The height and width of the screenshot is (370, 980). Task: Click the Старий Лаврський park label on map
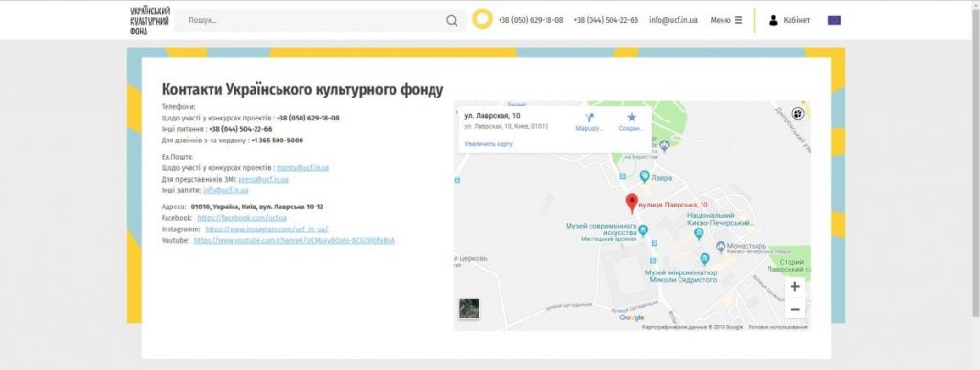pyautogui.click(x=790, y=266)
